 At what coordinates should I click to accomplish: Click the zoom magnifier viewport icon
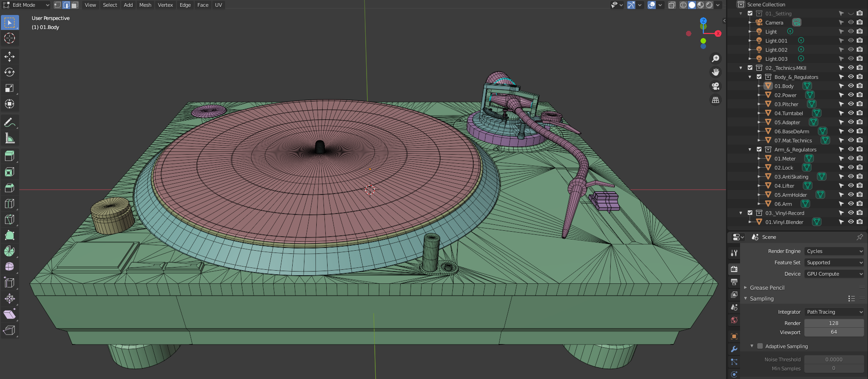click(x=716, y=58)
